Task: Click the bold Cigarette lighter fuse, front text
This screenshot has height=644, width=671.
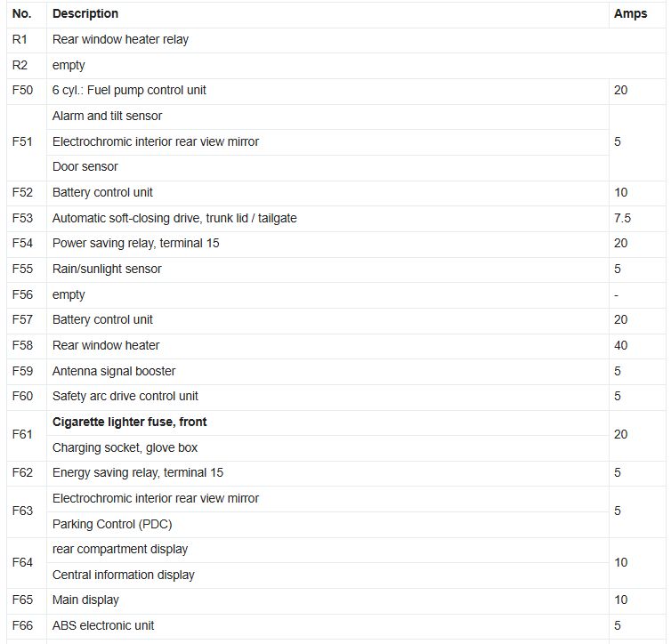Action: (129, 422)
